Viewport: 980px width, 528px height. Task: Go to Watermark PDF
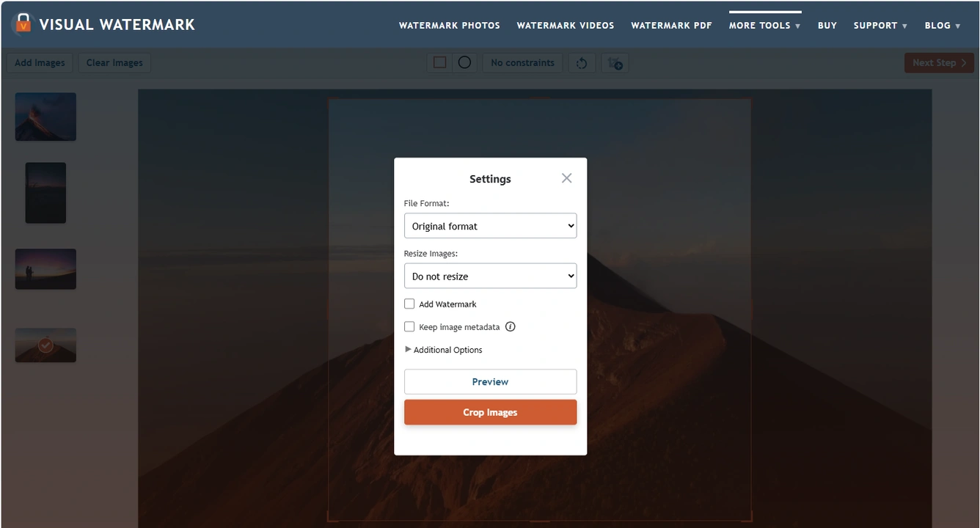point(671,26)
